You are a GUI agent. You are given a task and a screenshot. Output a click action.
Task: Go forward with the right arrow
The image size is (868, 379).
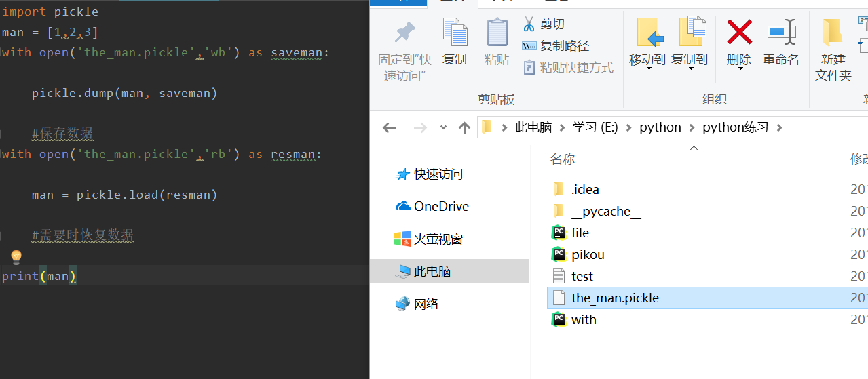420,127
